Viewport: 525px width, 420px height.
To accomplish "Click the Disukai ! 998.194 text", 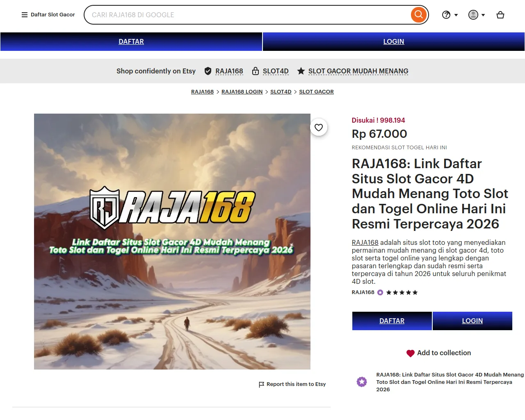I will [x=378, y=120].
